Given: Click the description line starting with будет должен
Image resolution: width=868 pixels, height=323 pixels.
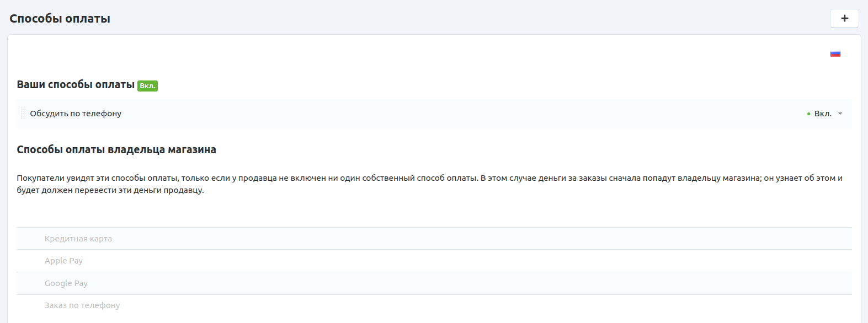Looking at the screenshot, I should click(x=110, y=190).
